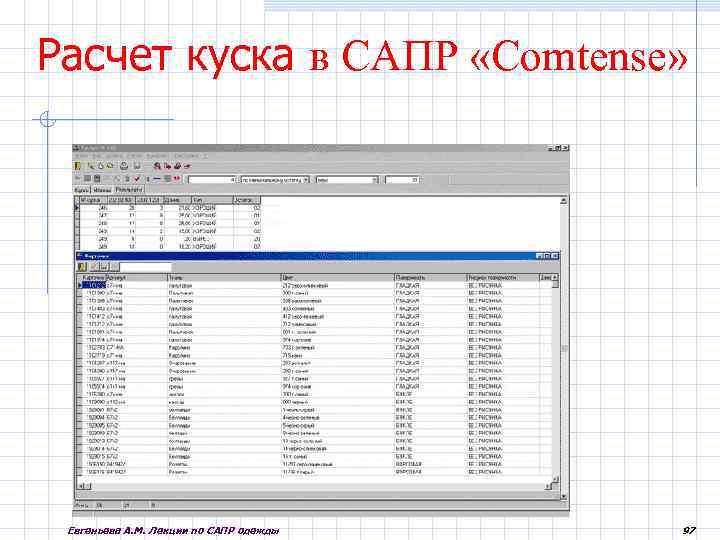Maximize the inner blue-titled card-file window
The width and height of the screenshot is (720, 540).
pos(547,256)
